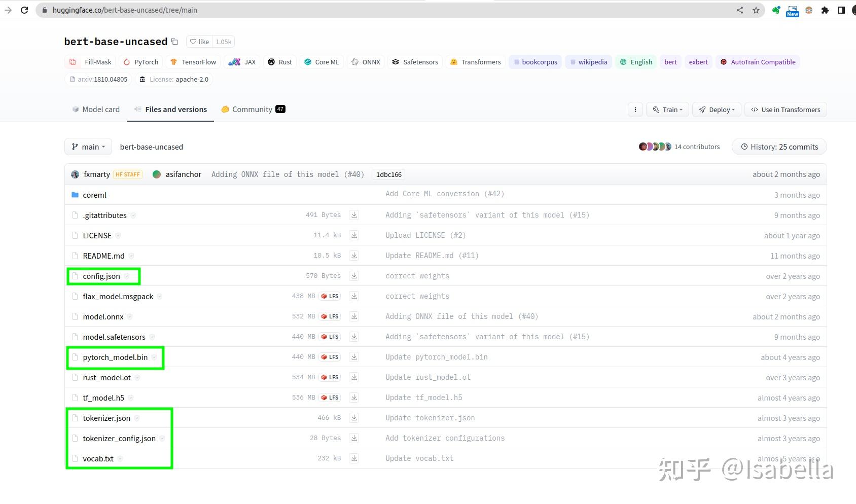Click the fxmarty avatar
The width and height of the screenshot is (856, 504).
point(75,174)
